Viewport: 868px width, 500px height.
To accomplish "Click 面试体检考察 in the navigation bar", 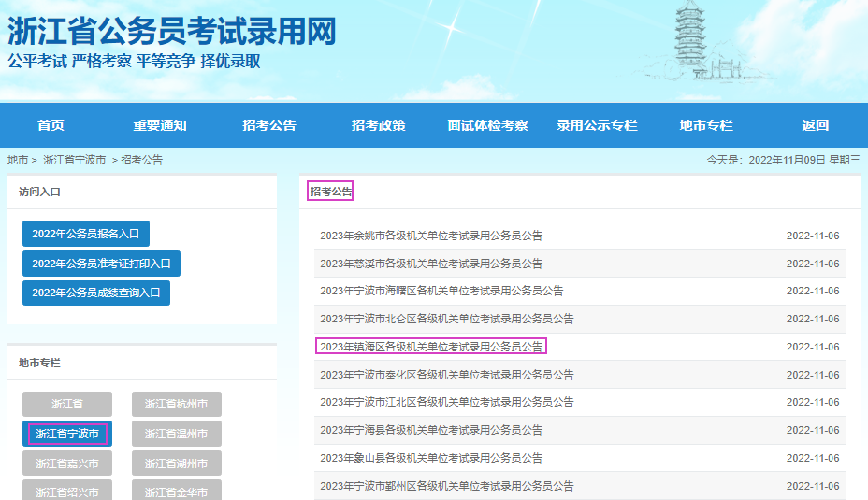I will click(487, 125).
